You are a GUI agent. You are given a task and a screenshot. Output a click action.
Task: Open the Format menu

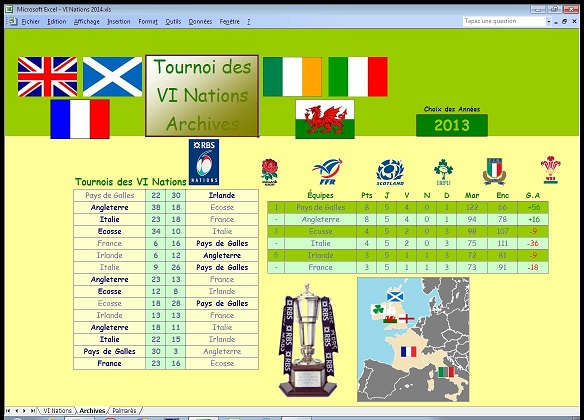pyautogui.click(x=148, y=22)
